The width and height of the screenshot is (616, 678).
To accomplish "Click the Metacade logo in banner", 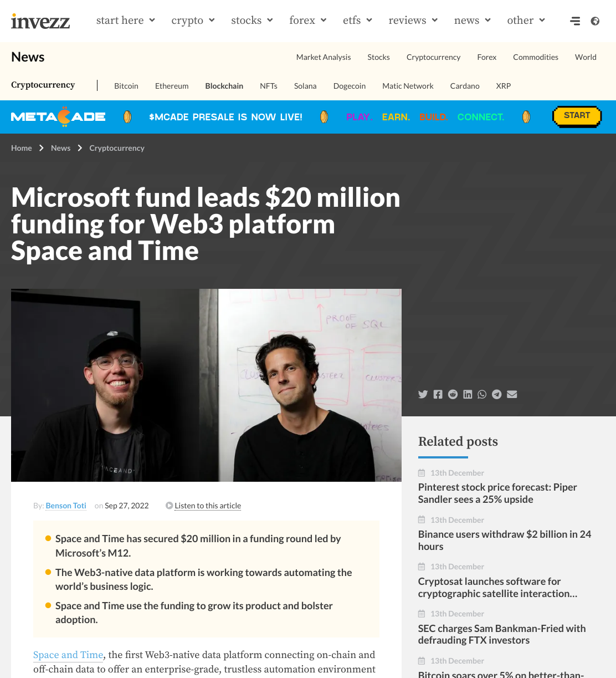I will coord(58,117).
